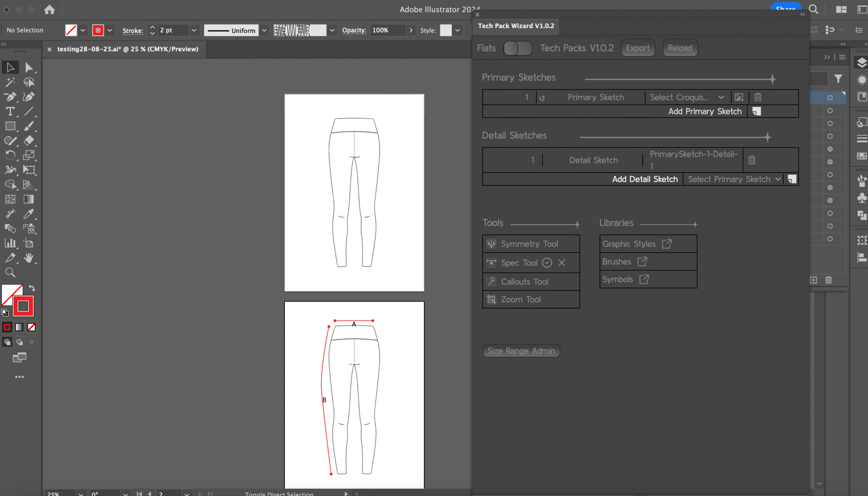The height and width of the screenshot is (496, 868).
Task: Select the Type tool
Action: pos(10,111)
